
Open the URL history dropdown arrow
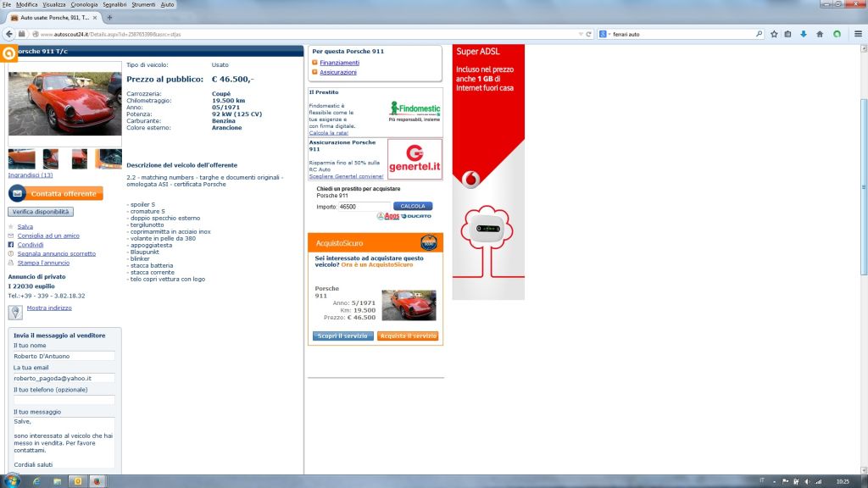580,34
